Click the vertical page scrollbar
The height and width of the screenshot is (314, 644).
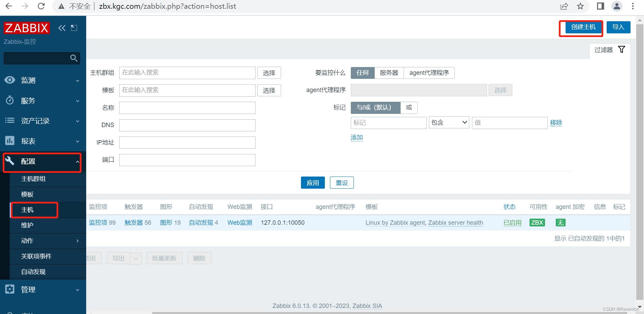coord(640,162)
